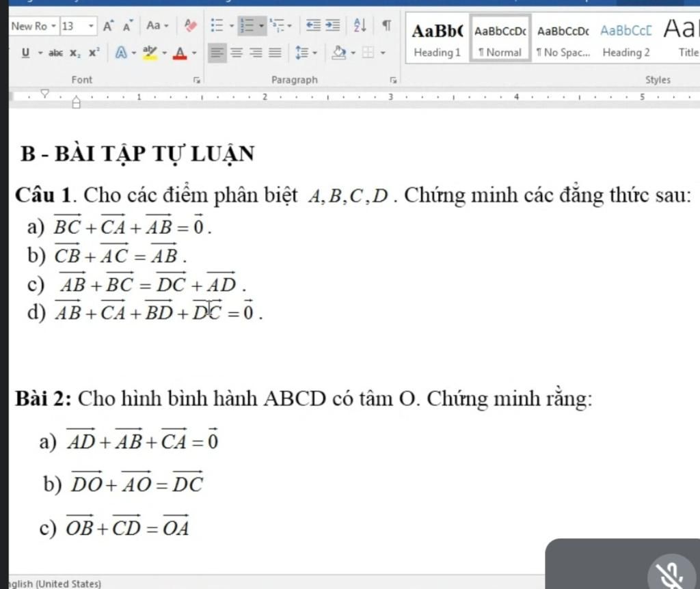
Task: Click the Sort icon in Paragraph group
Action: (361, 25)
